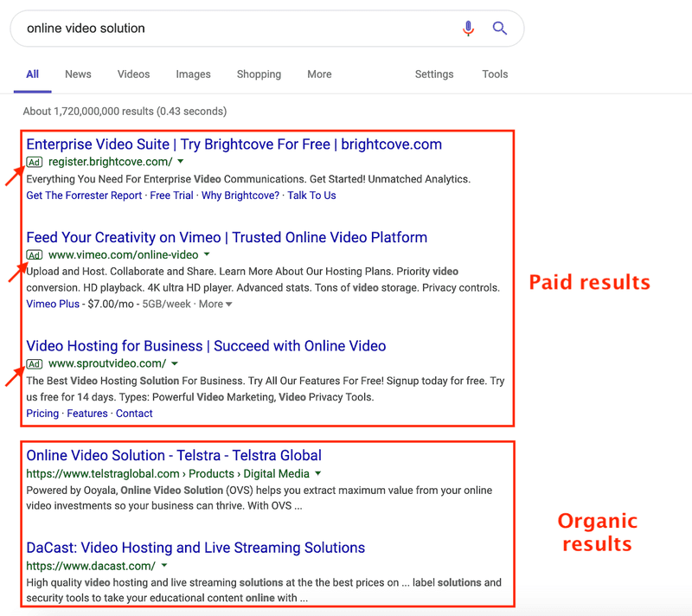692x616 pixels.
Task: Open search Settings
Action: 434,74
